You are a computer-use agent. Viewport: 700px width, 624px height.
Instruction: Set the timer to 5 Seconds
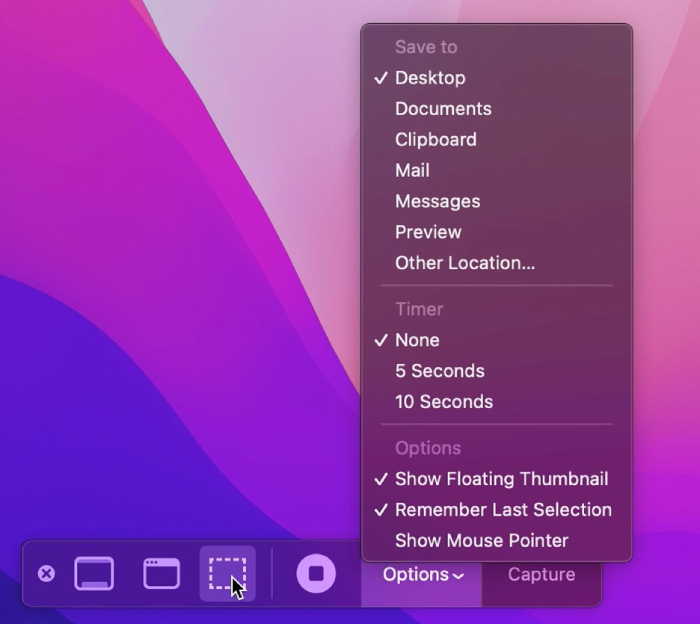click(439, 371)
